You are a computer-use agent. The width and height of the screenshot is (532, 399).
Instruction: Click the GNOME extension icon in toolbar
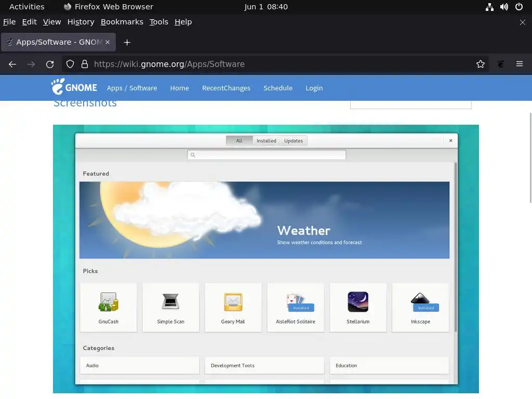point(501,64)
